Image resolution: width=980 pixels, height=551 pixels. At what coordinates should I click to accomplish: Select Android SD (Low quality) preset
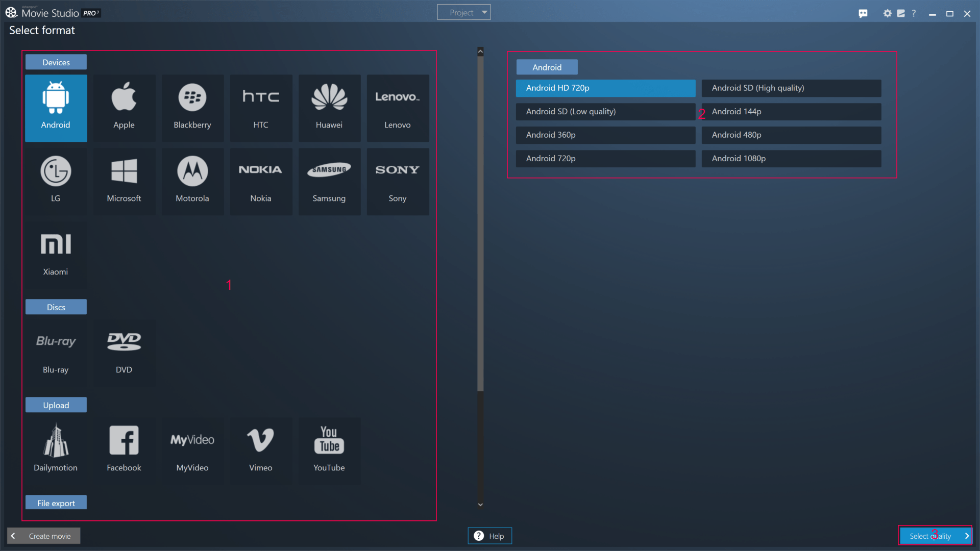pos(605,111)
